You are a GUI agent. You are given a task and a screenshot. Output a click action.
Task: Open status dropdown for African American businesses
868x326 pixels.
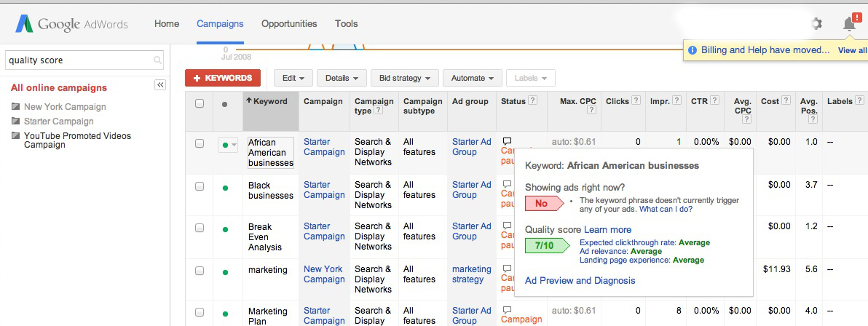[x=229, y=145]
